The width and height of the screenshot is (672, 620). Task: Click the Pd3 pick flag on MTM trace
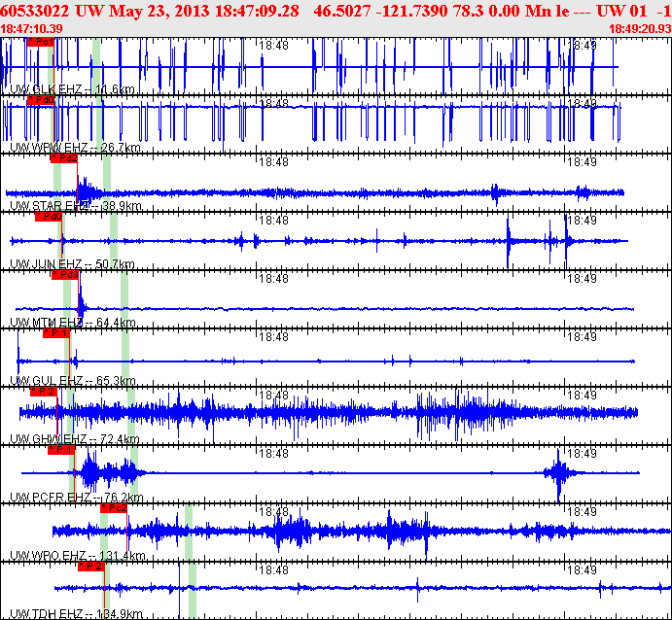tap(65, 274)
